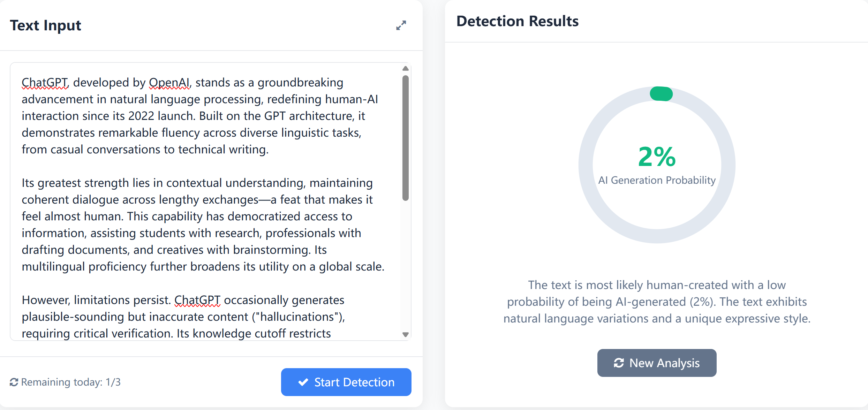Click the 'AI Generation Probability' label
This screenshot has width=868, height=410.
point(657,180)
